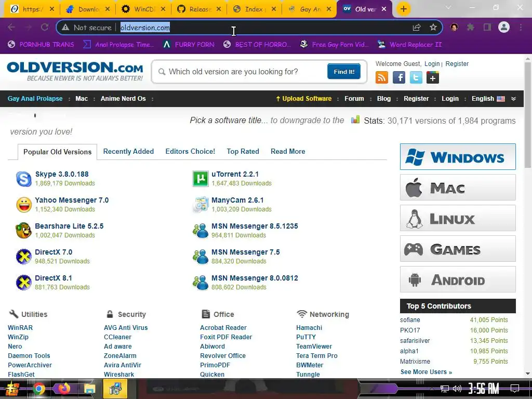Select the Windows platform button
532x399 pixels.
pos(458,157)
